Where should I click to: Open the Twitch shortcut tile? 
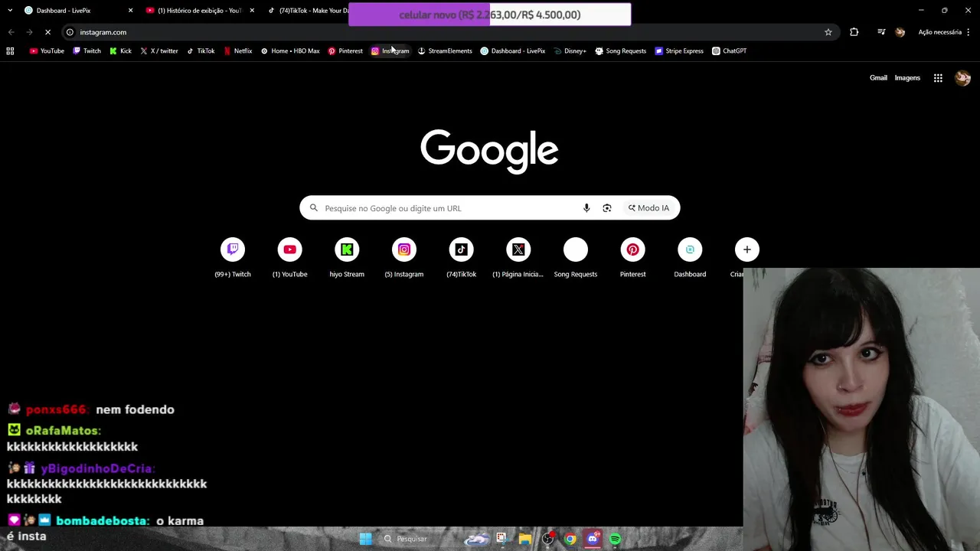pos(233,258)
